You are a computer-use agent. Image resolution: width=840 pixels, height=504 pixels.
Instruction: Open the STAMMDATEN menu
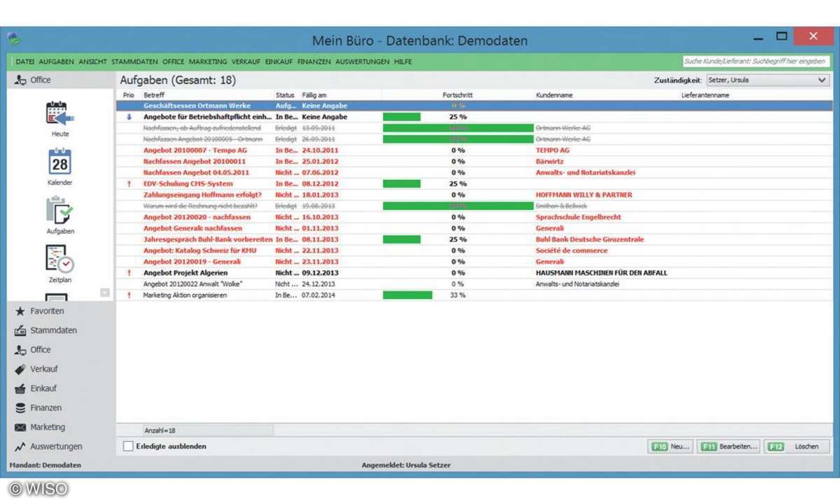point(134,62)
